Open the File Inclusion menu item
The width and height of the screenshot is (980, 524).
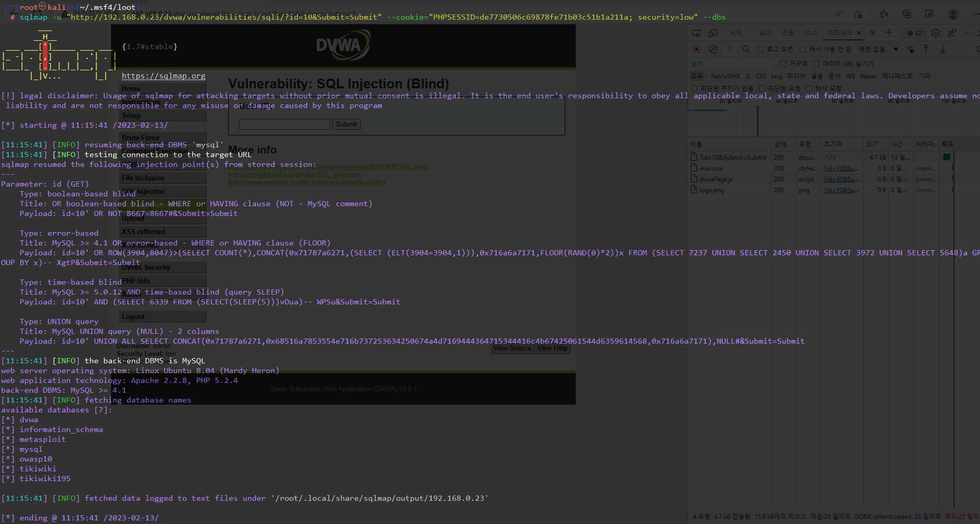(163, 178)
